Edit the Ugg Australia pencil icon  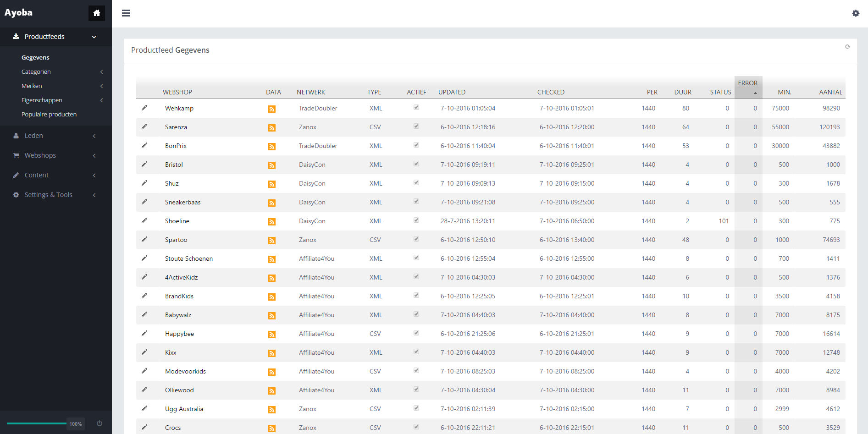tap(144, 408)
